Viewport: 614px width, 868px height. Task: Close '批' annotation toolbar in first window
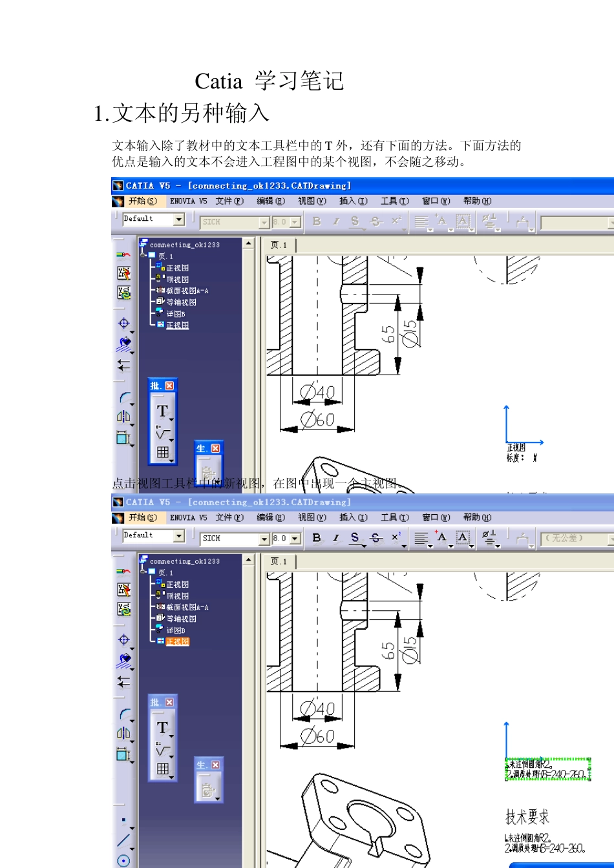pyautogui.click(x=169, y=386)
